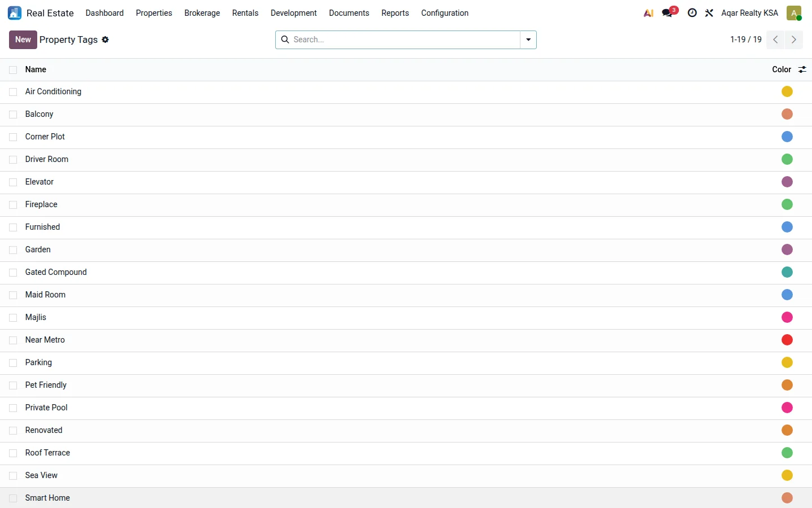Open the Property Tags gear actions menu
The image size is (812, 508).
point(105,40)
